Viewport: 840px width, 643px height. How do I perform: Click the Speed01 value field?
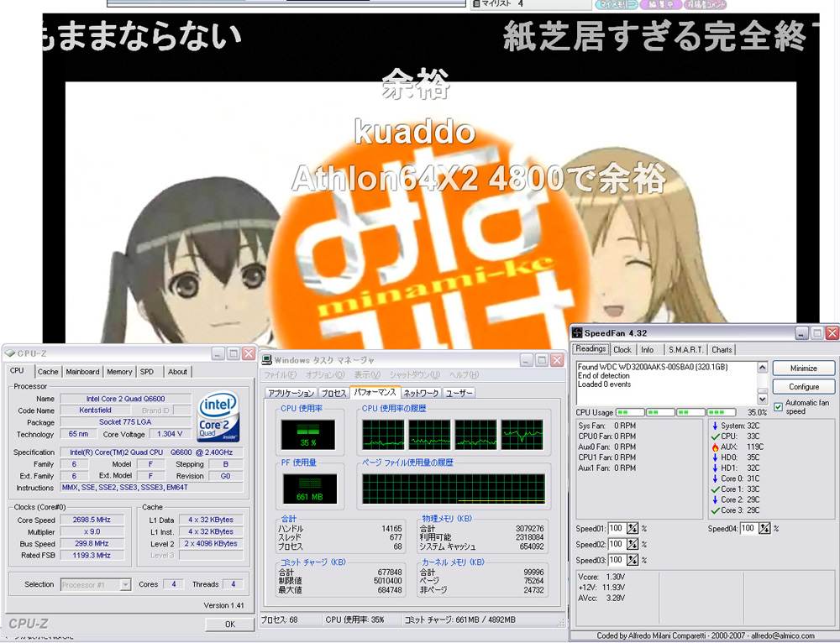[617, 529]
